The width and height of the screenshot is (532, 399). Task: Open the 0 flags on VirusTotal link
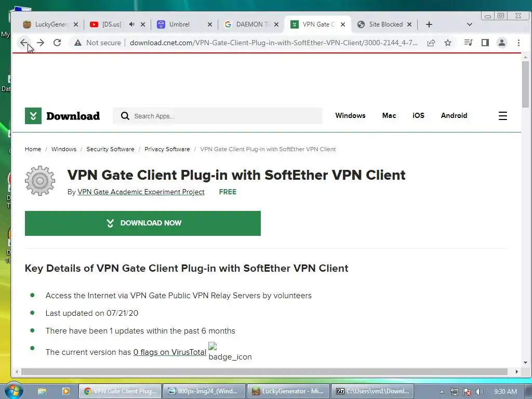click(x=170, y=352)
